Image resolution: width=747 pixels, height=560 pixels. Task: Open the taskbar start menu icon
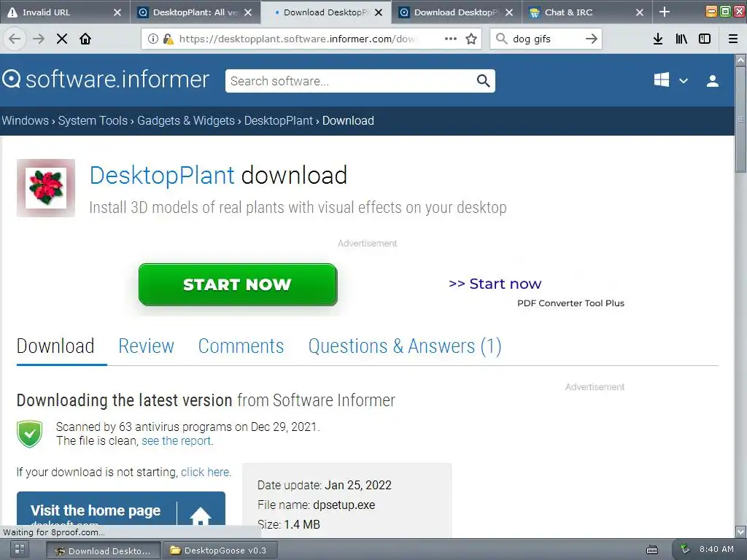pos(20,549)
